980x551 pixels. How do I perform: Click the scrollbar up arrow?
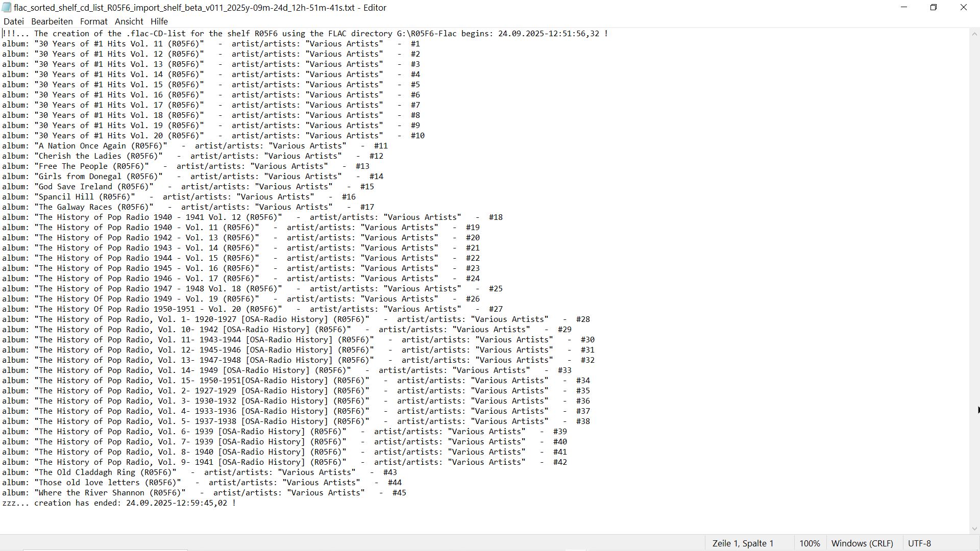click(x=974, y=34)
